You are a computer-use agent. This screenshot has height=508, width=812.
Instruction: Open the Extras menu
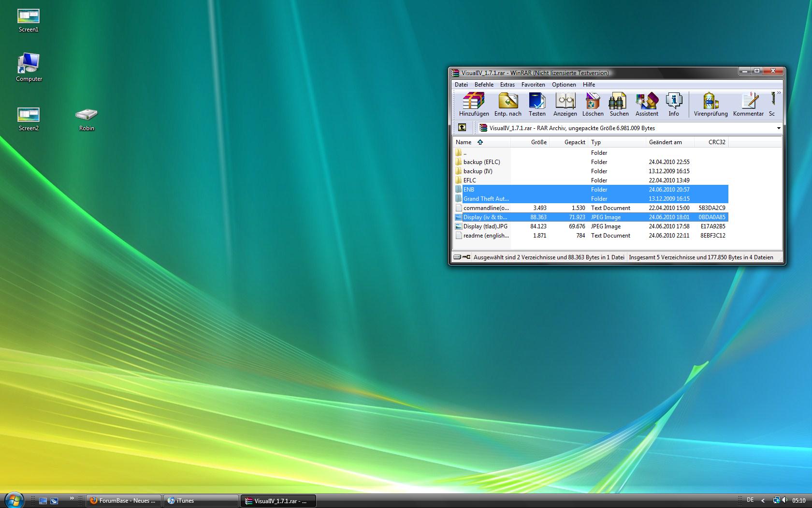click(507, 85)
